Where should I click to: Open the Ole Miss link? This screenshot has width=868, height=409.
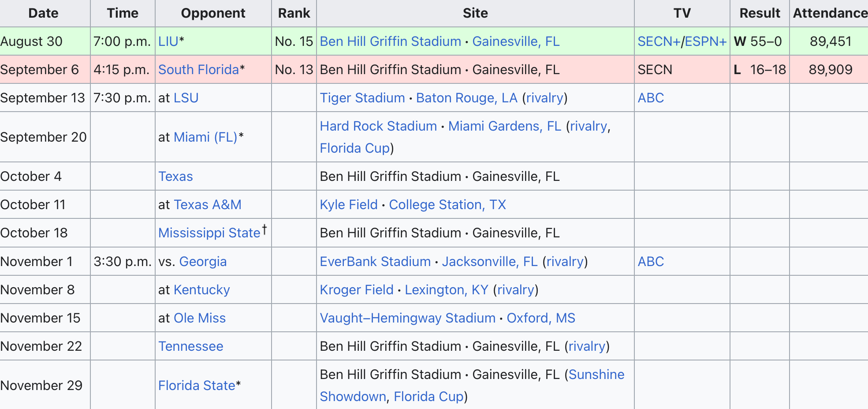click(x=200, y=318)
